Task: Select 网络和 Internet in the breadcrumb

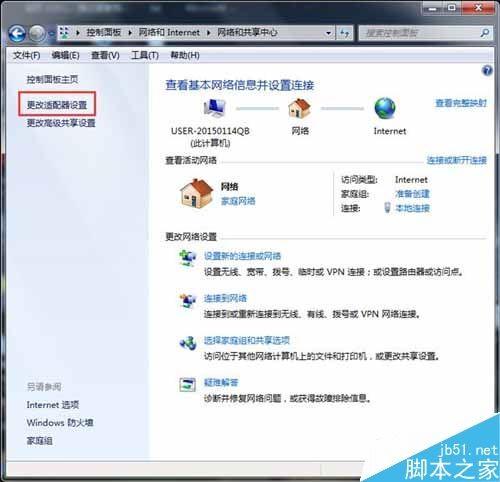Action: point(169,32)
